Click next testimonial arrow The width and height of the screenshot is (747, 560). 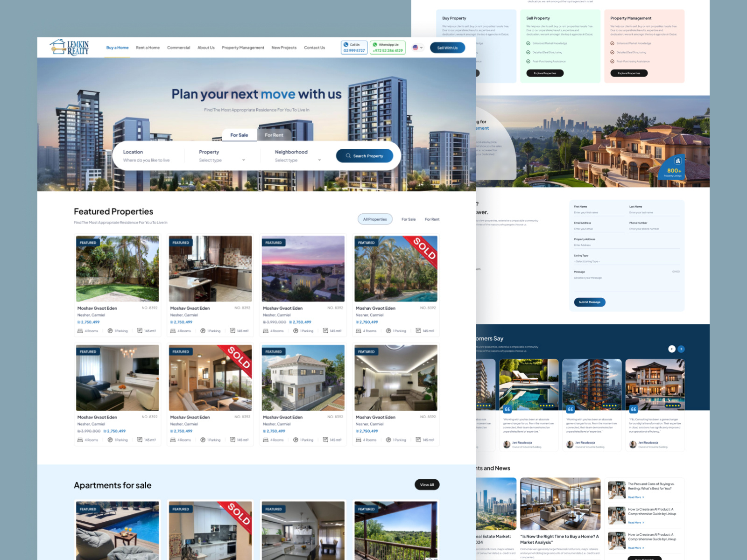(681, 349)
